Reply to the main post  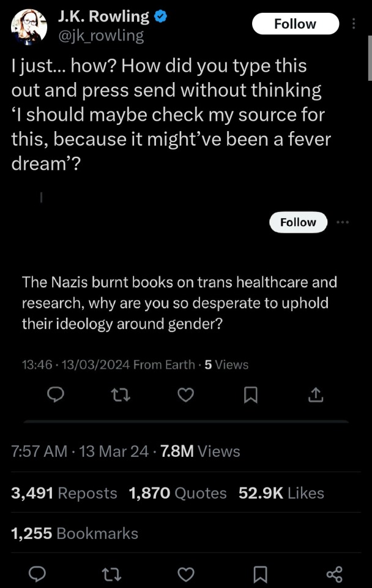tap(38, 574)
